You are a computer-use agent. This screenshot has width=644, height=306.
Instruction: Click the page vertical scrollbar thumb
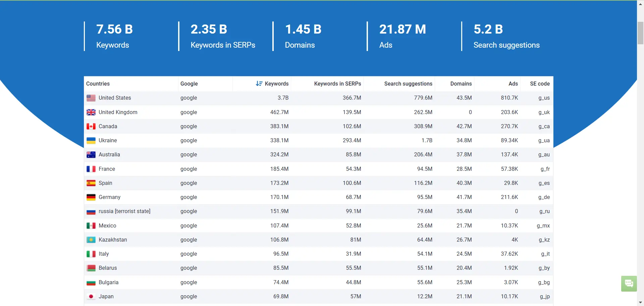640,33
